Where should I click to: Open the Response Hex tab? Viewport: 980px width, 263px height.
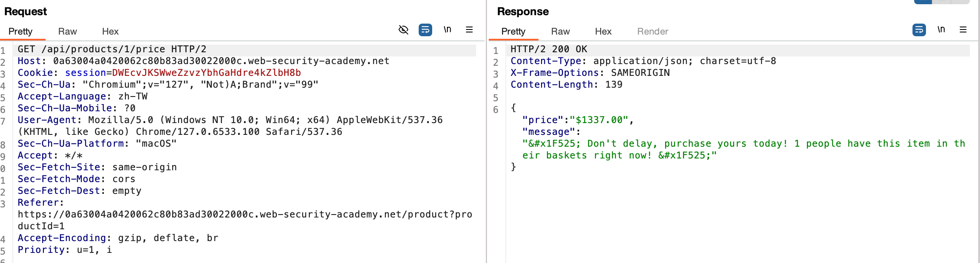[603, 32]
